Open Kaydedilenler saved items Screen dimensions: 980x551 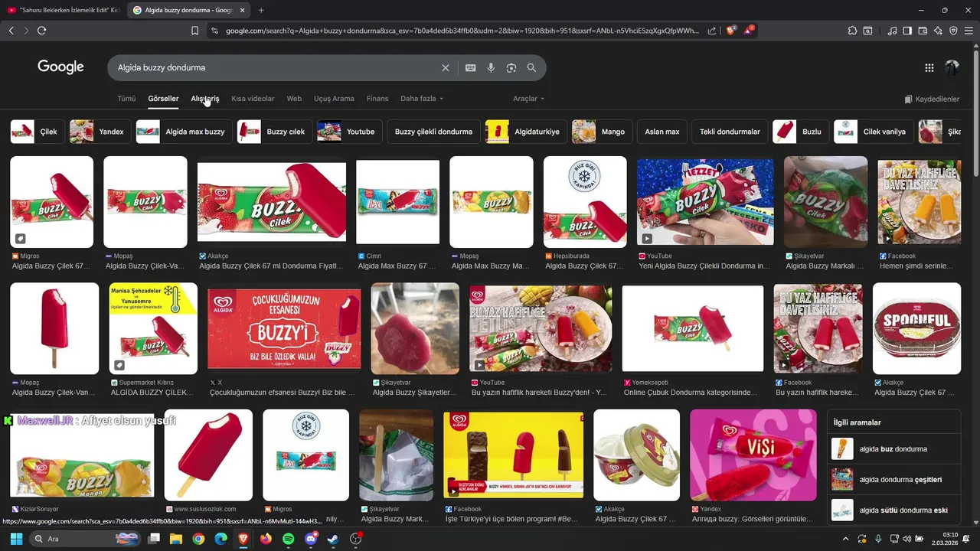[932, 99]
